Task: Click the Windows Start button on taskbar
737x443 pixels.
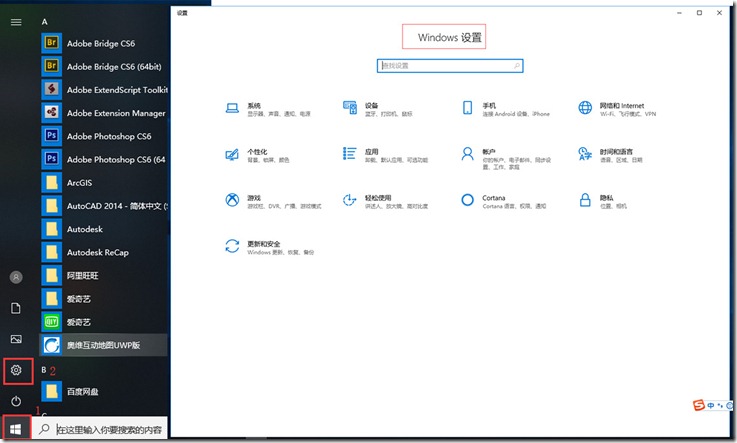Action: pos(16,429)
